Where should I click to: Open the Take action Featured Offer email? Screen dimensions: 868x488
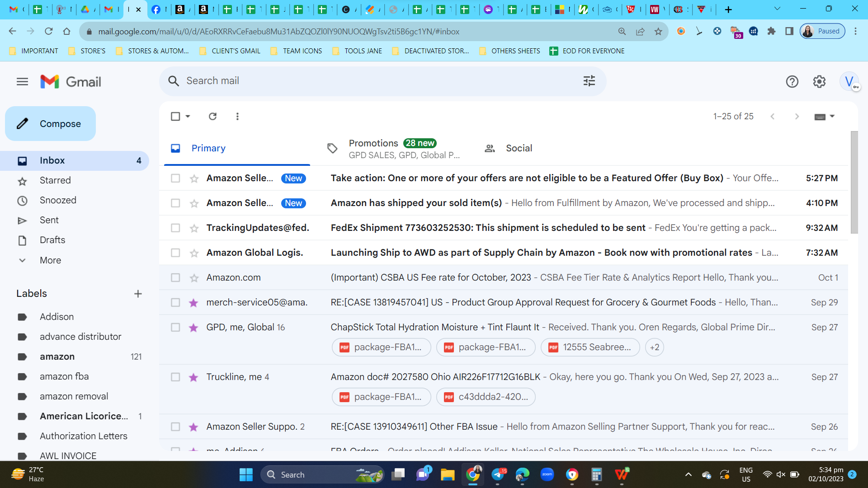(527, 178)
